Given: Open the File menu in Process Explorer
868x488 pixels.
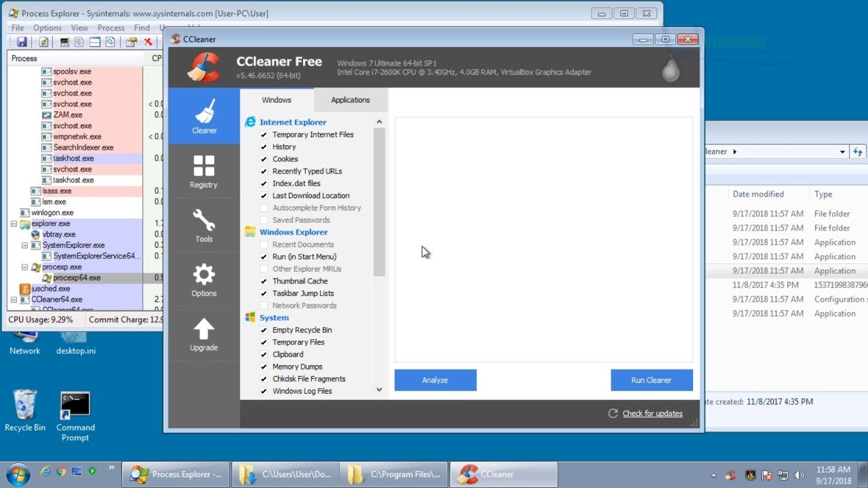Looking at the screenshot, I should 18,28.
